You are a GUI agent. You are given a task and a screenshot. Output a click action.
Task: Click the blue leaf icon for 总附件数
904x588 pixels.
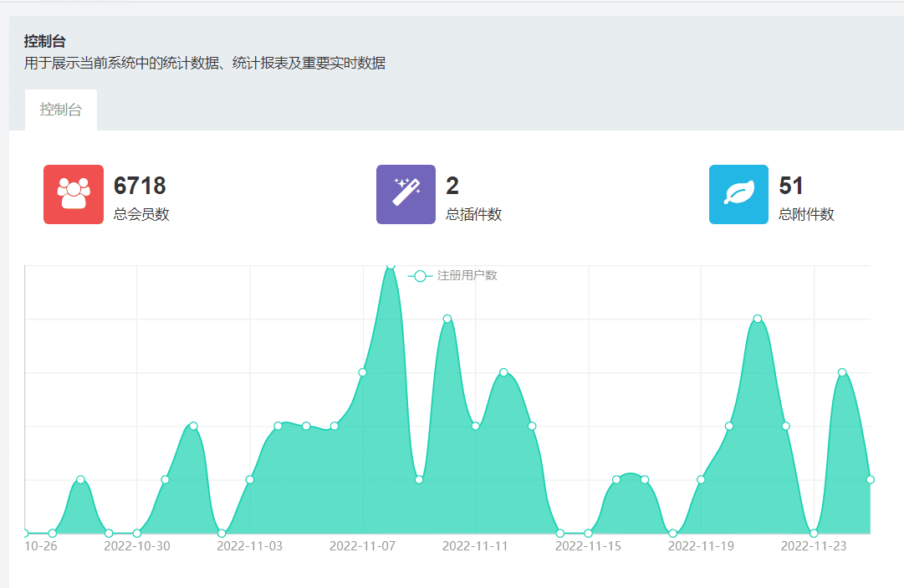tap(738, 195)
